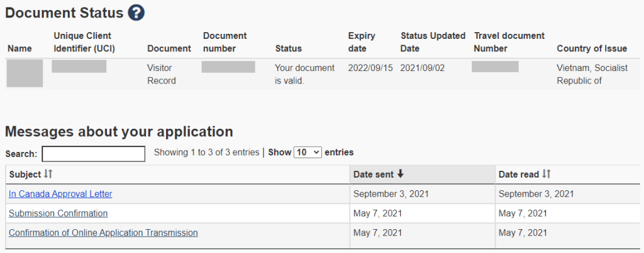Click the status updated date 2021/09/02

(x=423, y=68)
